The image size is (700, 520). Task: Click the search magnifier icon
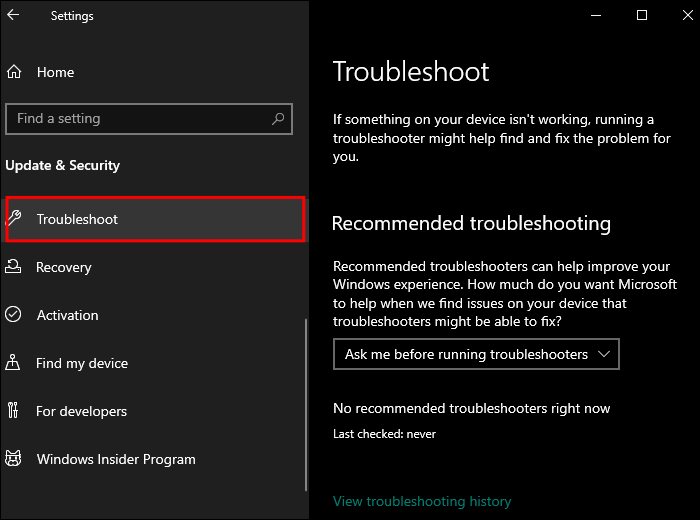(x=278, y=118)
